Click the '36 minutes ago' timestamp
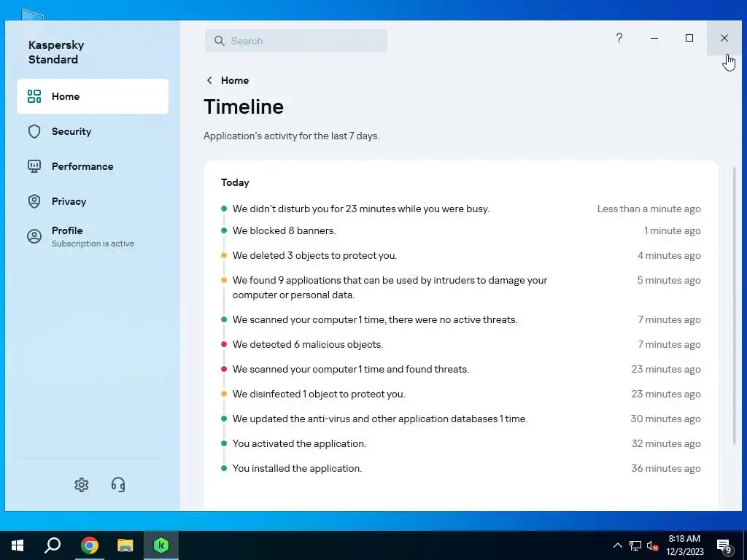 666,468
